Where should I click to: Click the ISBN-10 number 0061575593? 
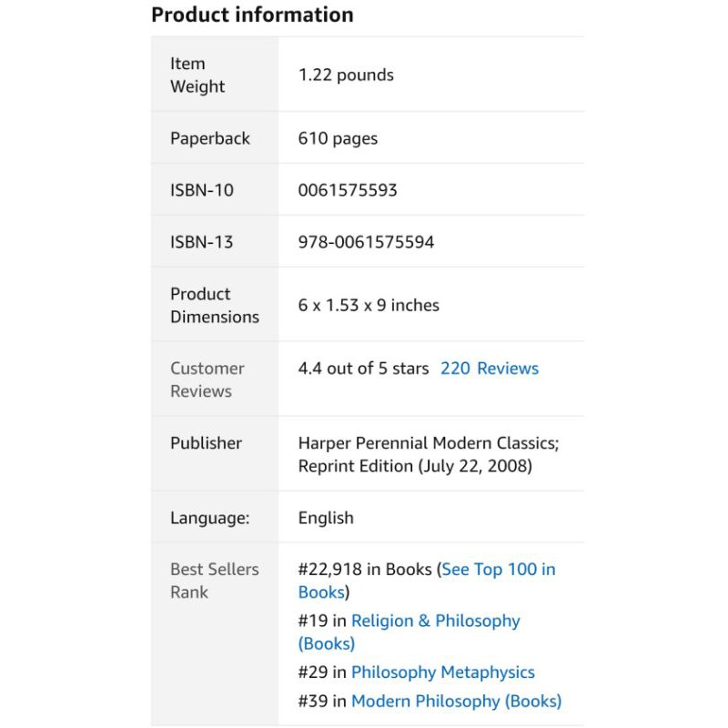tap(348, 191)
